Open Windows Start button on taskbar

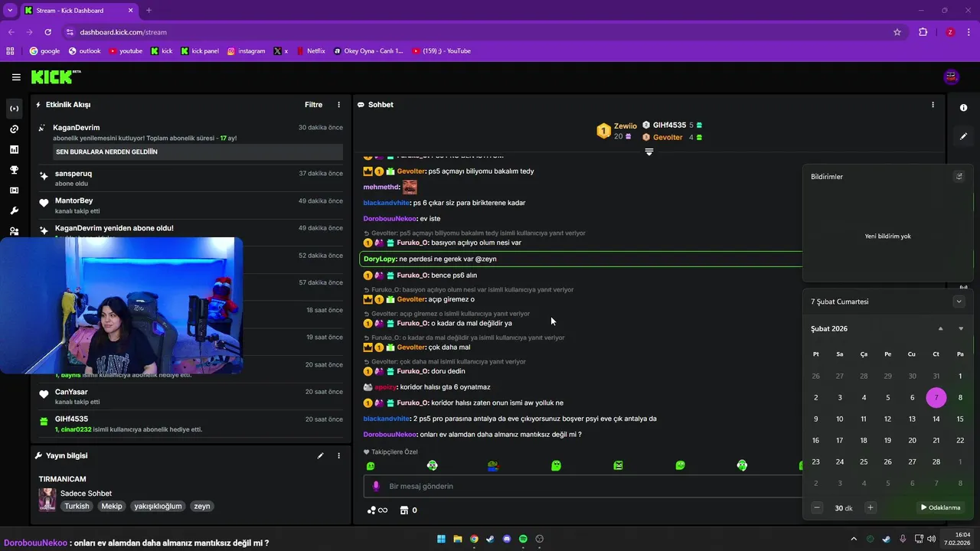(x=442, y=539)
